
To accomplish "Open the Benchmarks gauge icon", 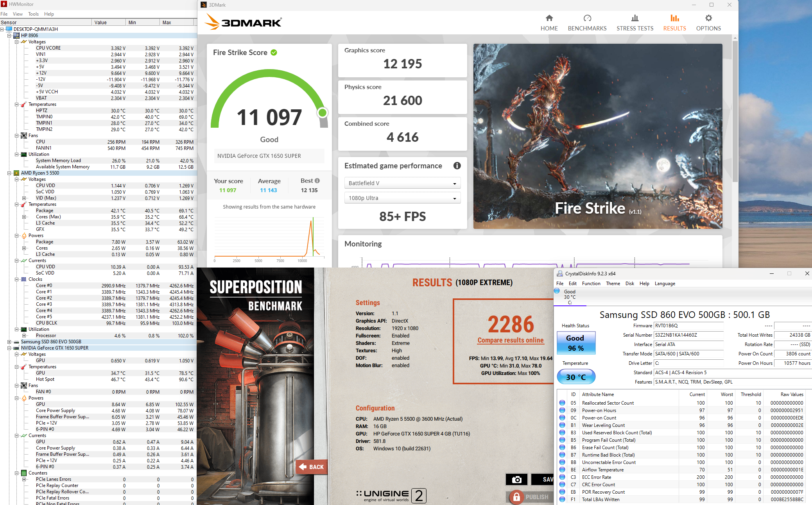I will tap(587, 18).
